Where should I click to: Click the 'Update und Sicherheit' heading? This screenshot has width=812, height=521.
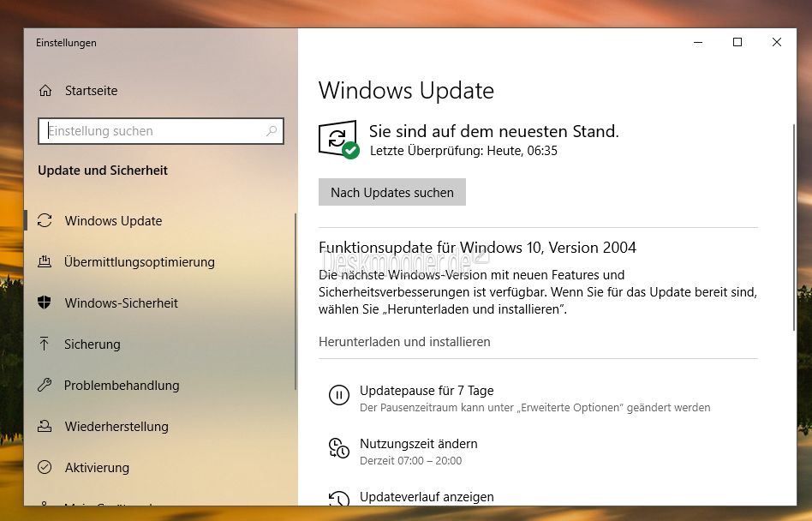(103, 171)
